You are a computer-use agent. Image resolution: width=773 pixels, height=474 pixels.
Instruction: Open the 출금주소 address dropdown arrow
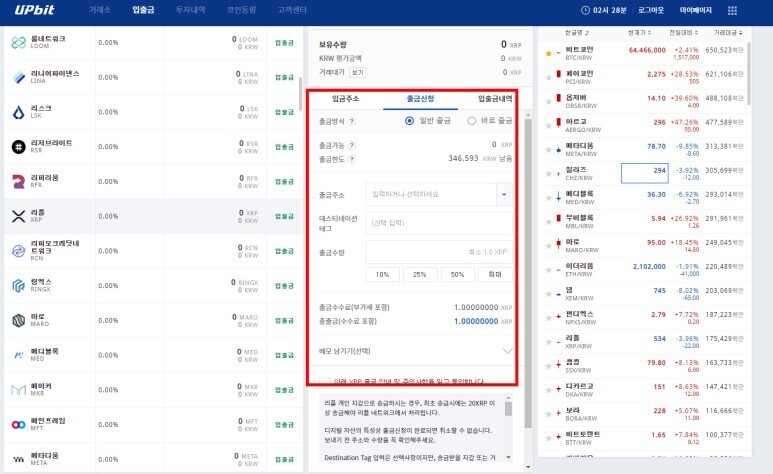[504, 194]
